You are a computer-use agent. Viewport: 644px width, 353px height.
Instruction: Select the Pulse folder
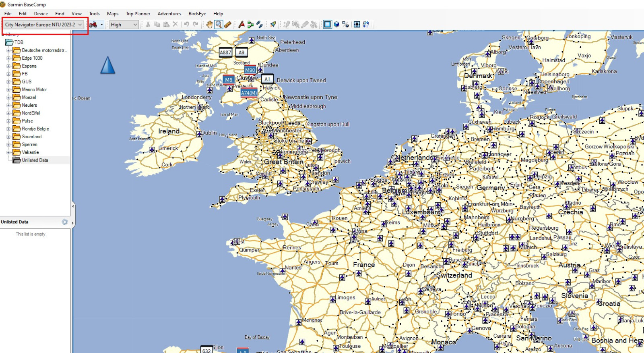(23, 121)
